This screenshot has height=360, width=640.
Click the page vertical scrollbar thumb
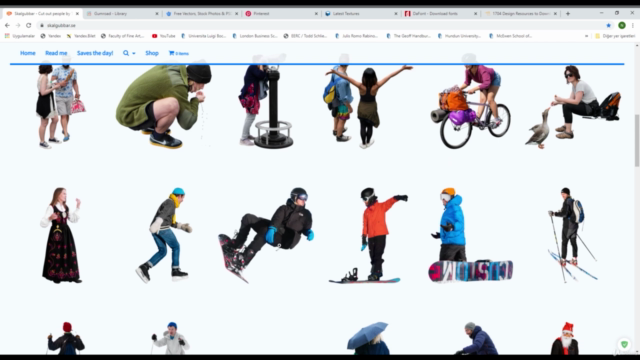coord(637,141)
